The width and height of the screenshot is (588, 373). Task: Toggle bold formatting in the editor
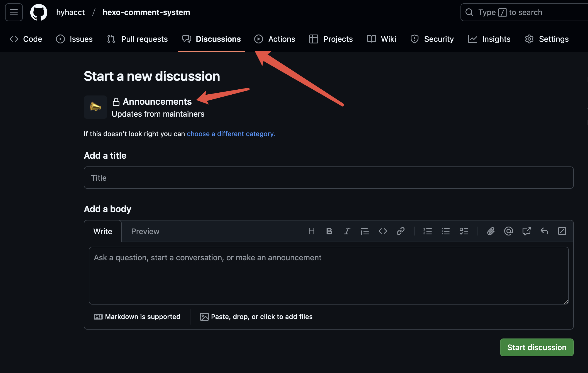point(329,231)
